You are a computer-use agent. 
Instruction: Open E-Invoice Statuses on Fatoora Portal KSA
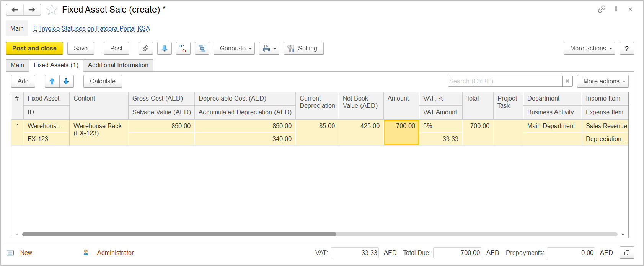(x=91, y=28)
